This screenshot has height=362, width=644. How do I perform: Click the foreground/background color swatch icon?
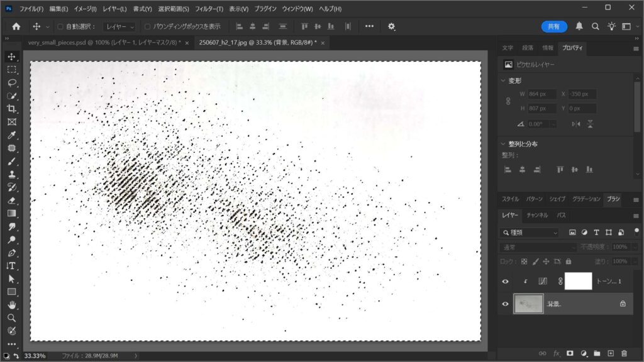point(6,356)
